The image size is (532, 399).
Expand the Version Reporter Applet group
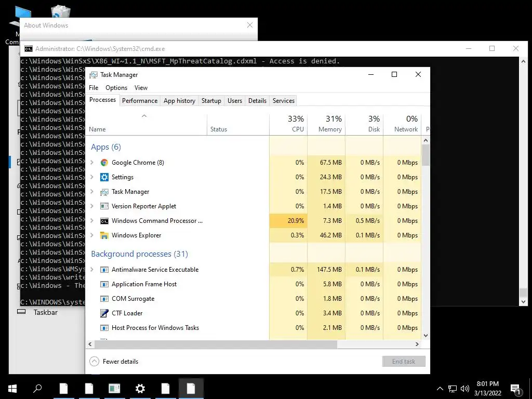click(91, 206)
